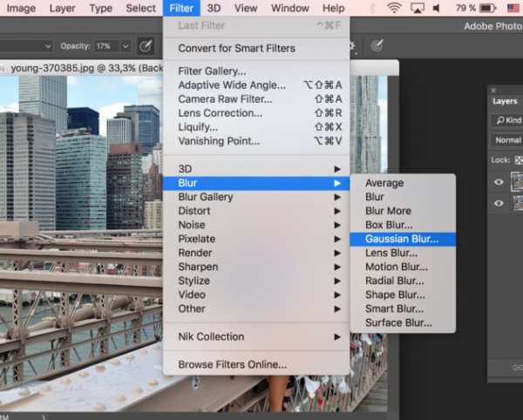Open Camera Raw Filter...
523x420 pixels.
pyautogui.click(x=256, y=99)
